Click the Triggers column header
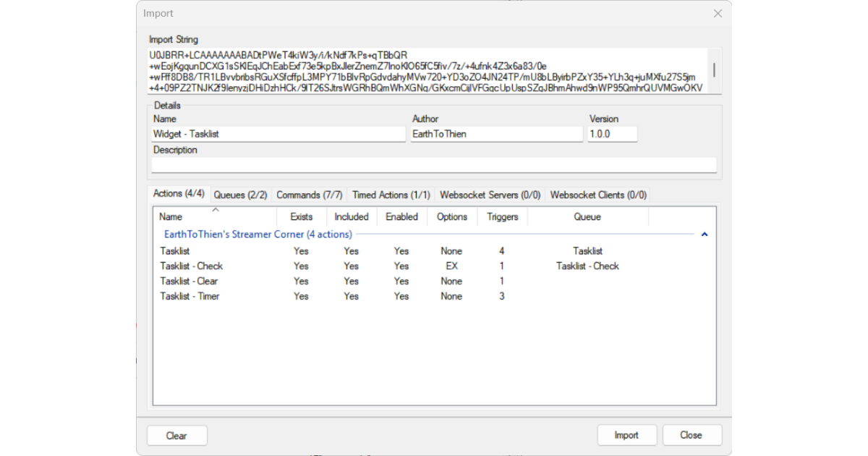868x456 pixels. pyautogui.click(x=502, y=216)
